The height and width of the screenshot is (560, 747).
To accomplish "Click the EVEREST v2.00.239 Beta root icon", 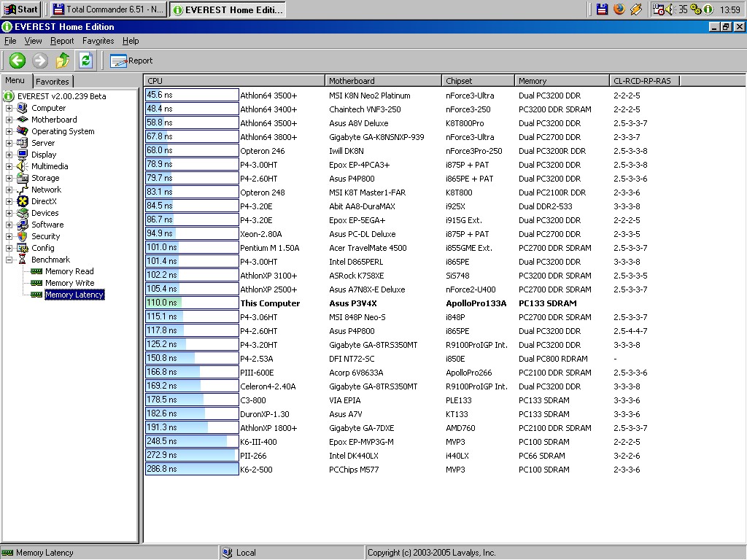I will click(x=8, y=96).
